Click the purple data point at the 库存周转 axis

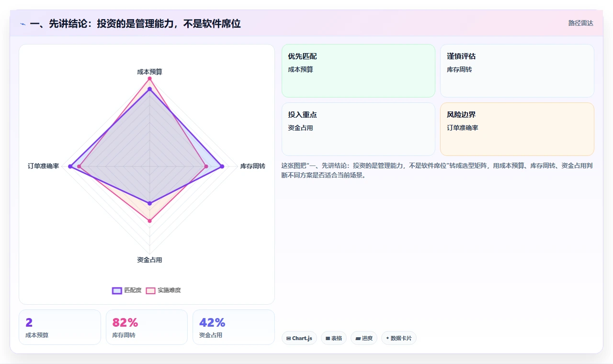click(222, 166)
